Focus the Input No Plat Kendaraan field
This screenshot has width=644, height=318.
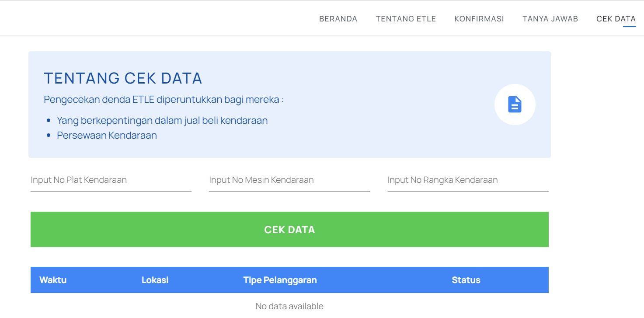point(111,180)
